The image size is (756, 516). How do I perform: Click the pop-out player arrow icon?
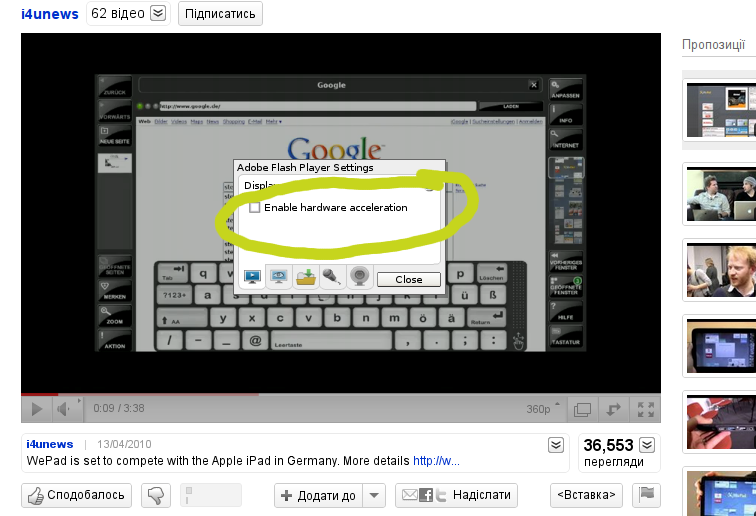(613, 409)
